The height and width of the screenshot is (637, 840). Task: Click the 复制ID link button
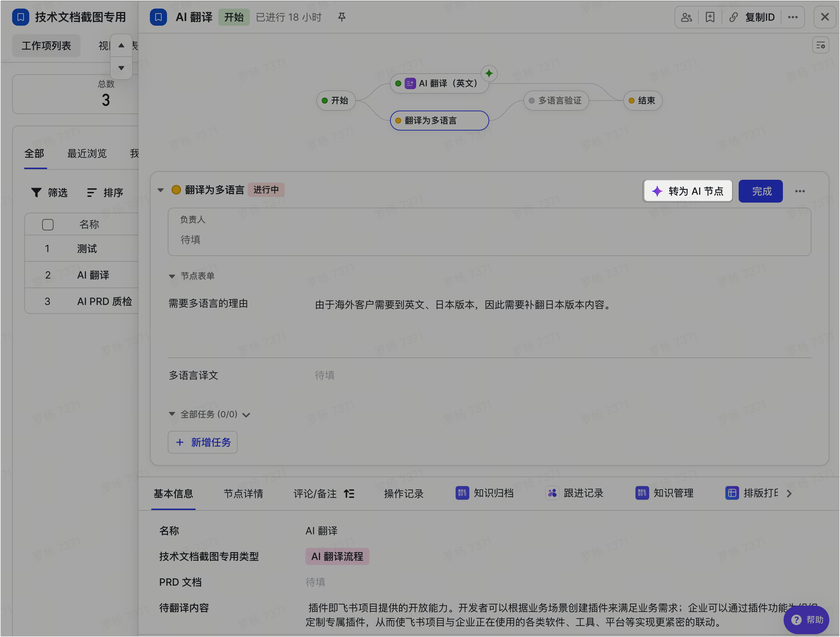[752, 17]
